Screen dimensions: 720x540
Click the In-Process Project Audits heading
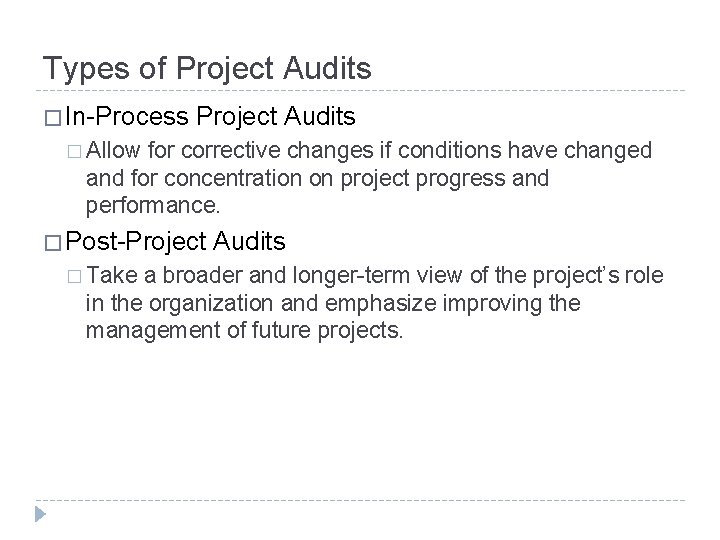[x=210, y=116]
